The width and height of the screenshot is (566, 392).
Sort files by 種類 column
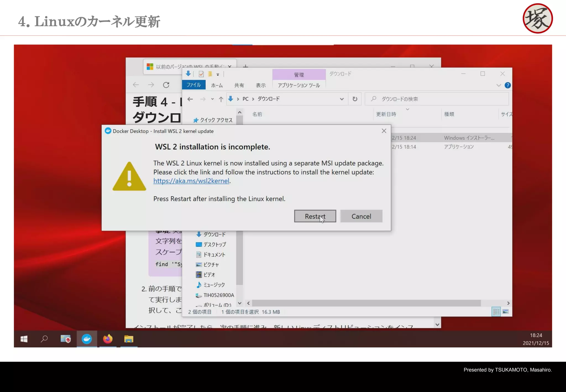coord(449,114)
